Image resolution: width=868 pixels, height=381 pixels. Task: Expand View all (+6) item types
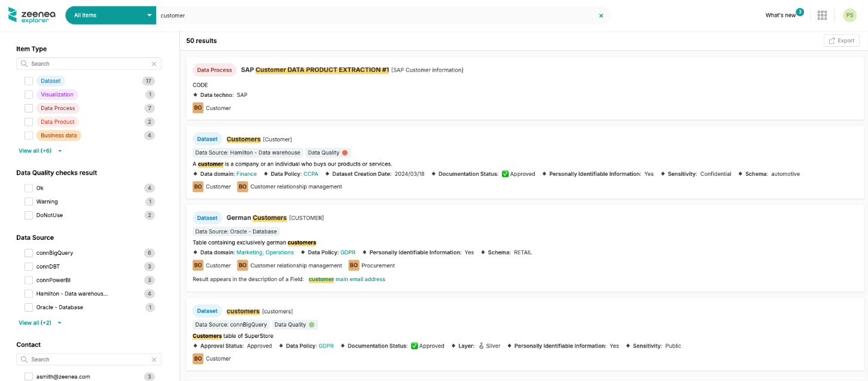pos(40,151)
